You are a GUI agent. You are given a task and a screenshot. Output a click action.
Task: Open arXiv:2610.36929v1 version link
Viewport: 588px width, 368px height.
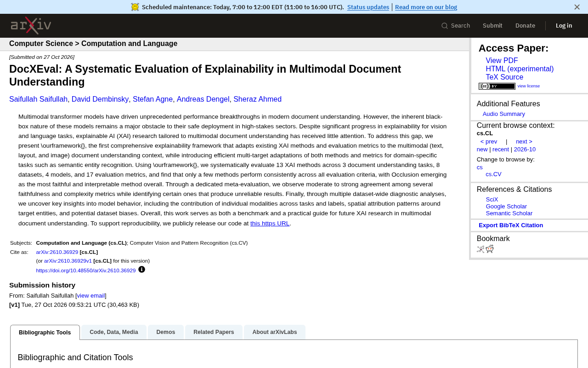click(68, 261)
